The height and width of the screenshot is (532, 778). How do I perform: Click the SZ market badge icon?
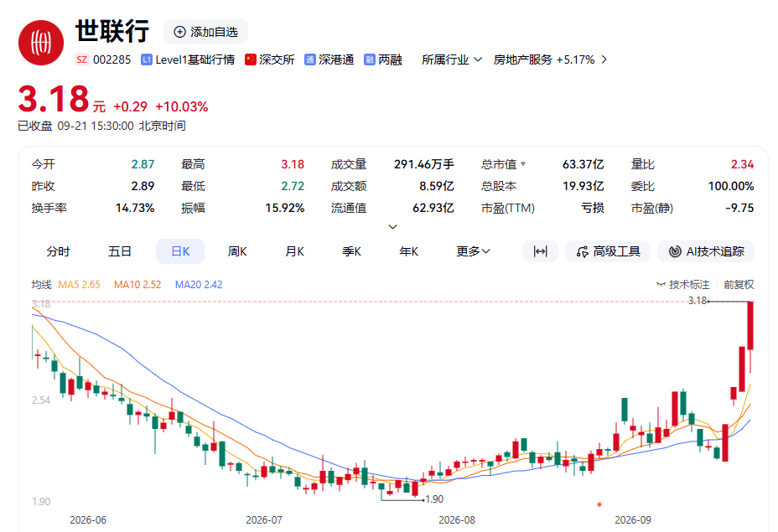[x=82, y=59]
